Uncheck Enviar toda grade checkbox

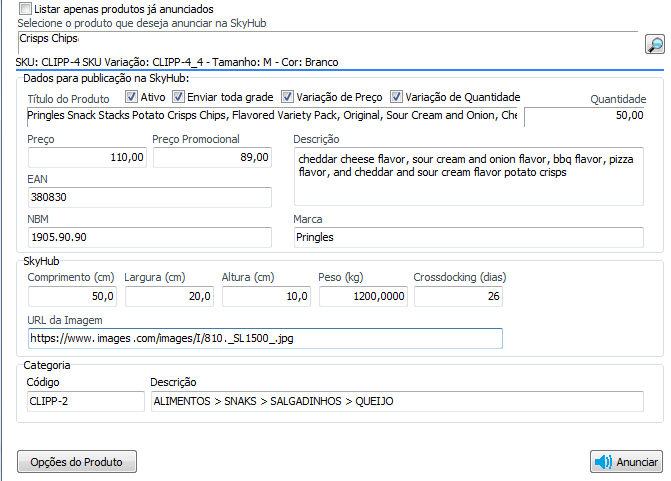click(x=179, y=97)
